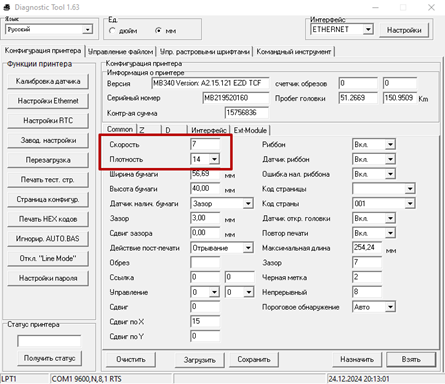Viewport: 445px width, 384px height.
Task: Click the first Ссылка field
Action: tap(205, 277)
